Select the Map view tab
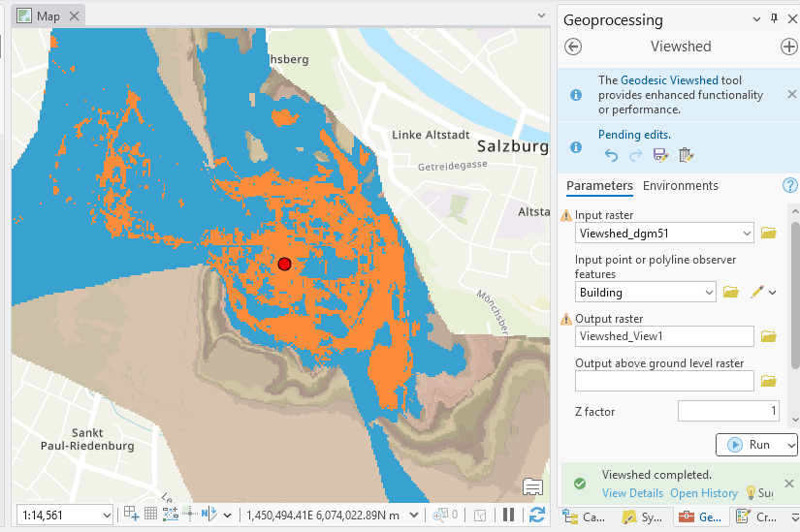Image resolution: width=800 pixels, height=532 pixels. [48, 16]
